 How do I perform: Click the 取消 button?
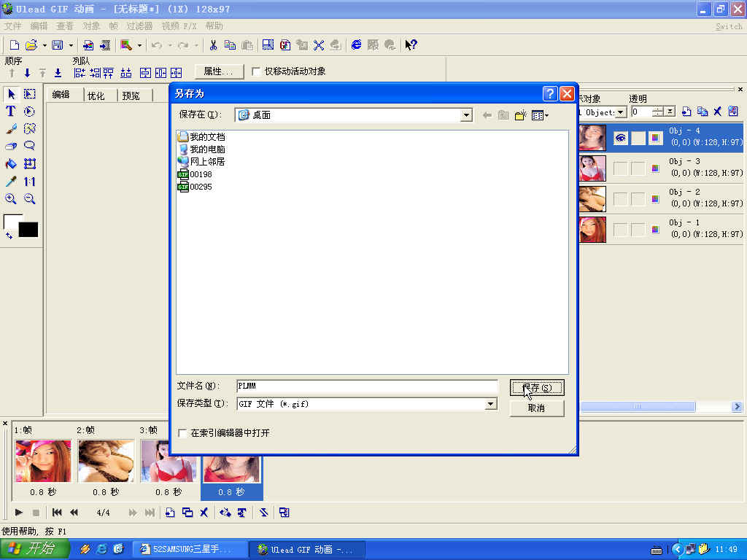536,408
